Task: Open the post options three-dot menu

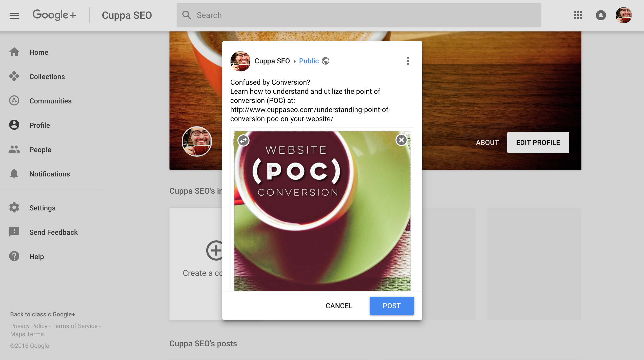Action: [x=408, y=61]
